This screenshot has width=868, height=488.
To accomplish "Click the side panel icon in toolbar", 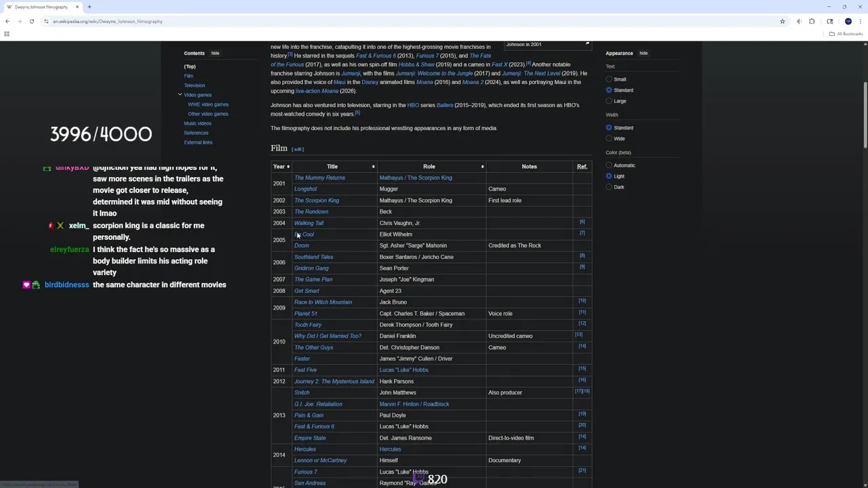I will (x=829, y=21).
